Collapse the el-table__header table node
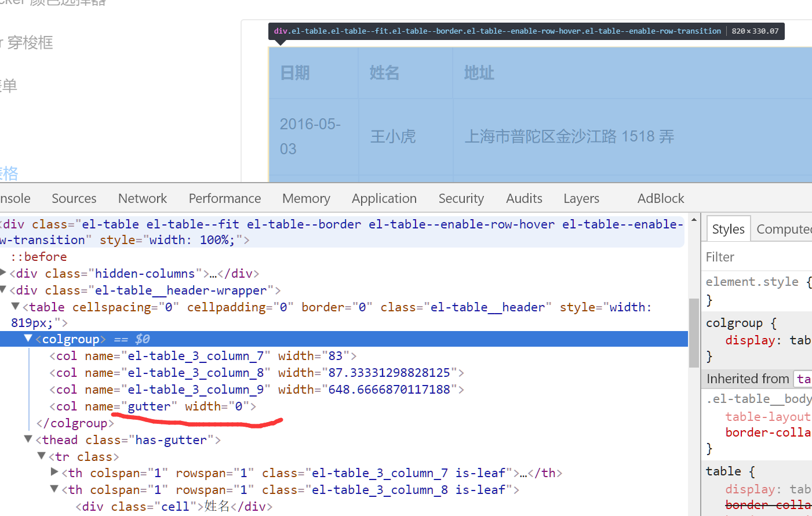 (x=16, y=306)
